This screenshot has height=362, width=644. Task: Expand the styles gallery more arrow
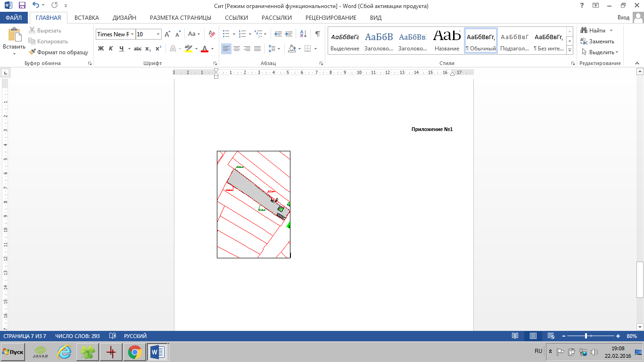point(570,50)
